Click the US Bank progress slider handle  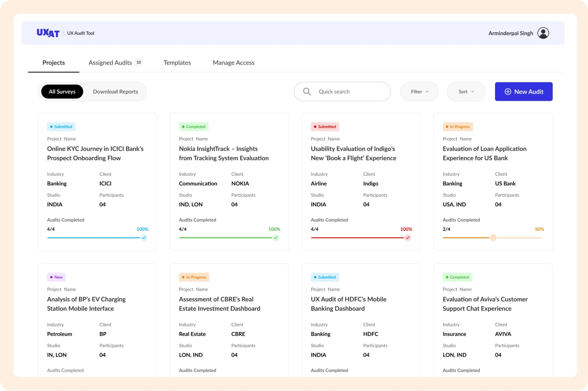coord(493,238)
